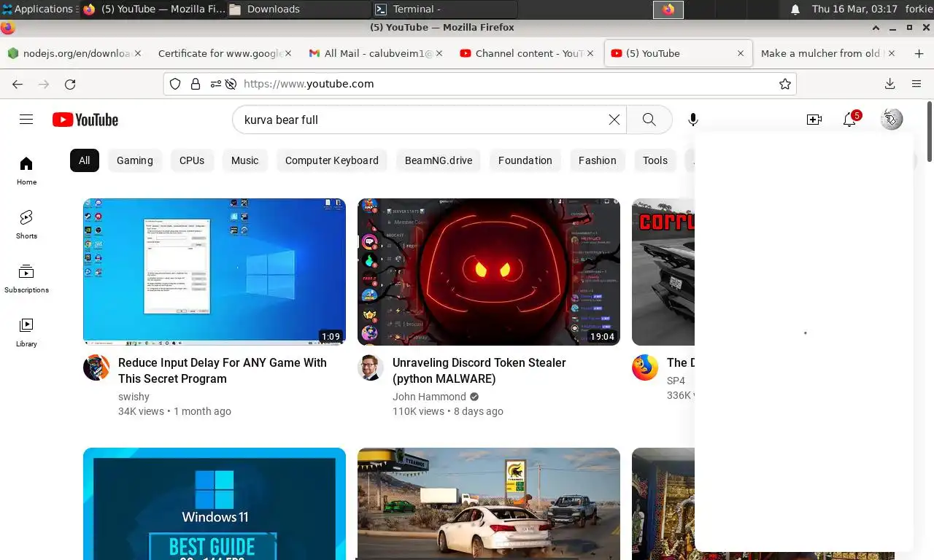
Task: Open the Unraveling Discord Token Stealer title
Action: (479, 370)
